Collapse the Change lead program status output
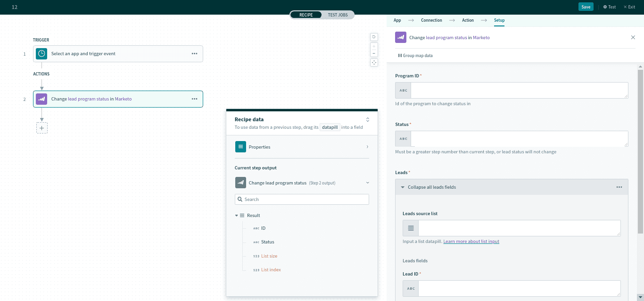The width and height of the screenshot is (644, 301). (368, 183)
